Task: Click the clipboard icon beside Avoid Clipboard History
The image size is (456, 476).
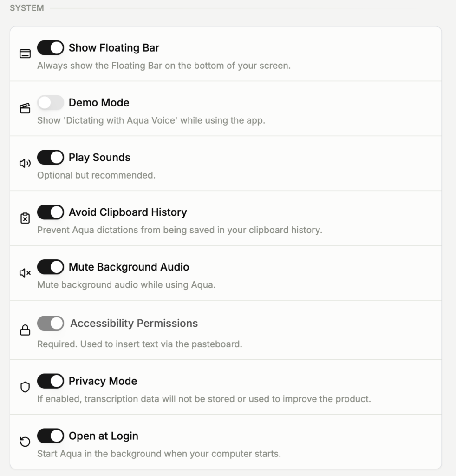Action: 25,218
